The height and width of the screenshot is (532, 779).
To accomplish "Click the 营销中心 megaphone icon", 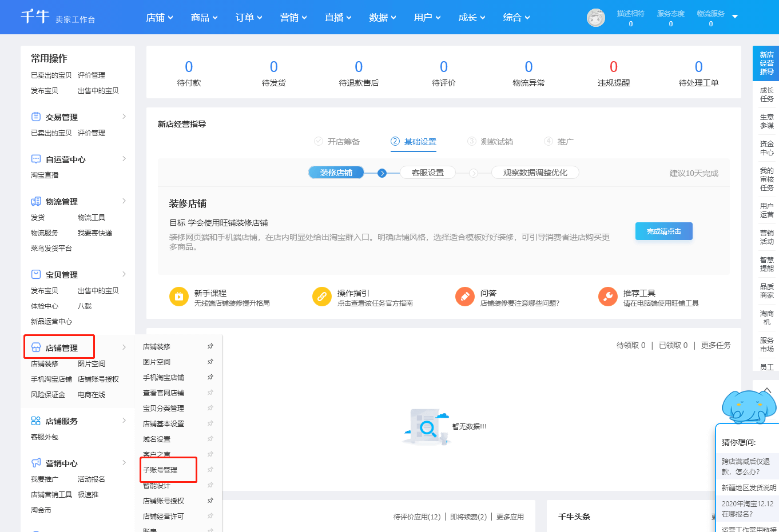I will tap(36, 463).
